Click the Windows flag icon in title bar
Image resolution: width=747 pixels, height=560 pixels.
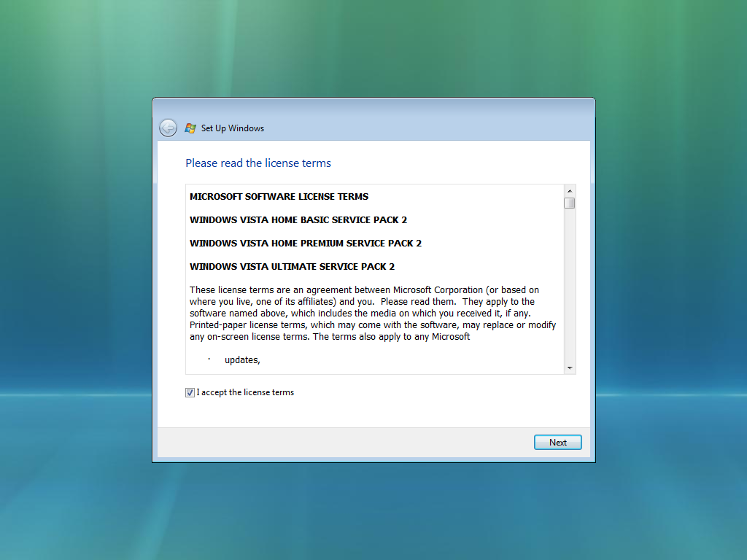(x=190, y=128)
